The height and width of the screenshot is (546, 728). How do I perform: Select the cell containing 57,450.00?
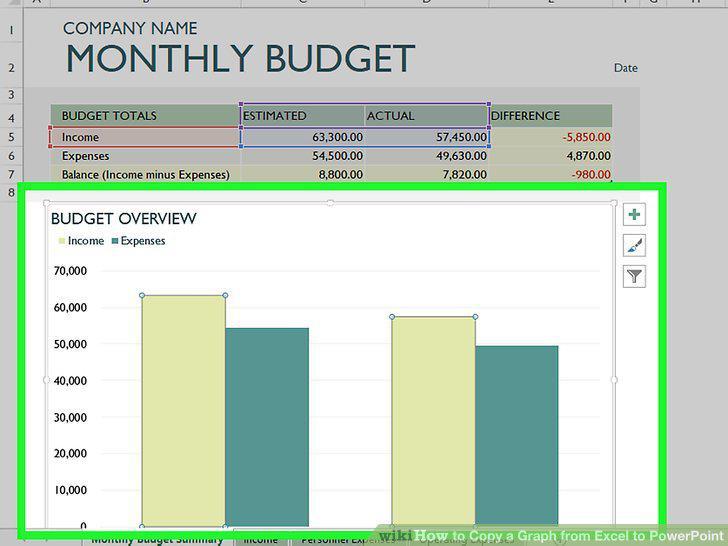coord(427,137)
